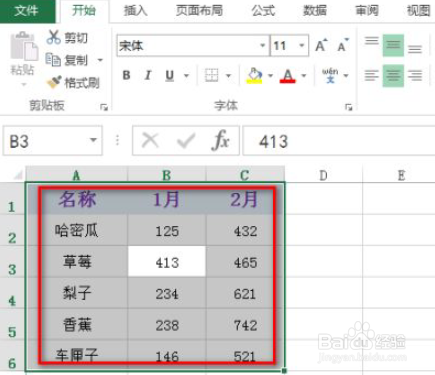435x375 pixels.
Task: Open the font size dropdown arrow
Action: pos(302,45)
